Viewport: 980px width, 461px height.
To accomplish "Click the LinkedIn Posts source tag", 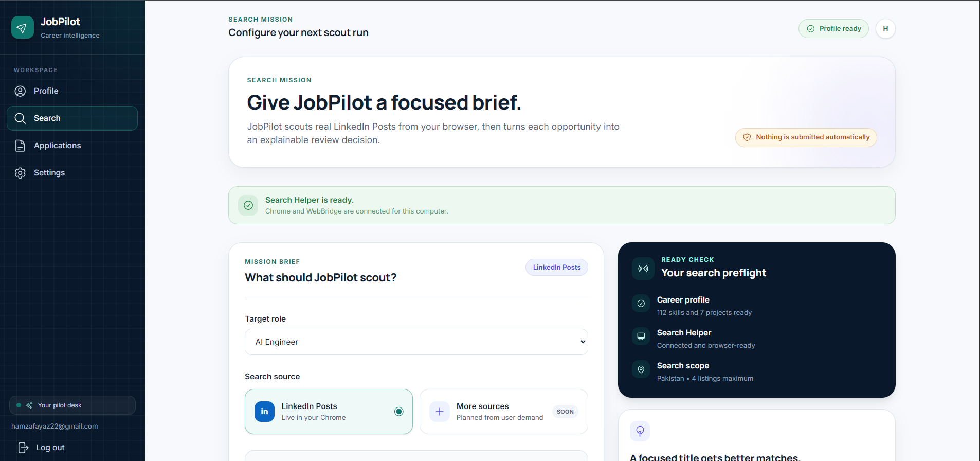I will tap(557, 268).
